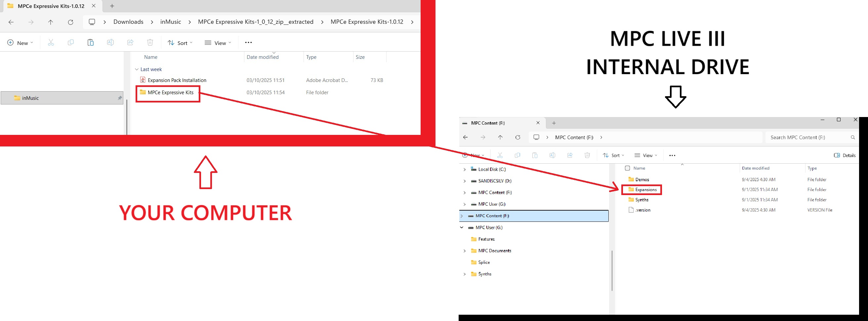Open See more (...) in MPC Content (F:) window
868x321 pixels.
[x=672, y=155]
